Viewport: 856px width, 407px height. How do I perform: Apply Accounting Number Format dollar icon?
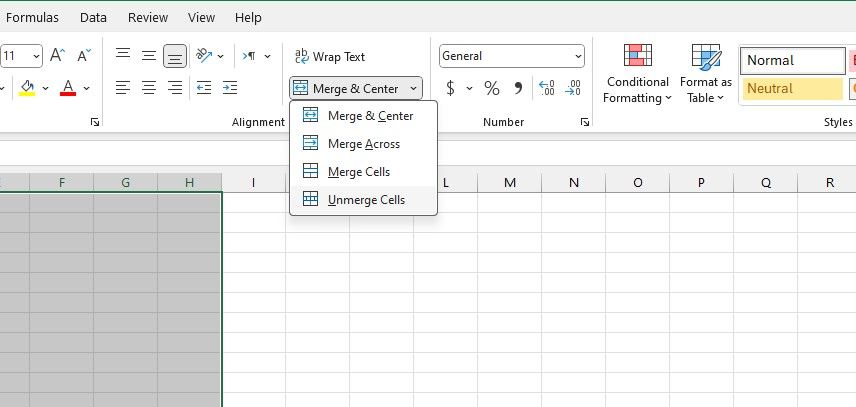450,88
